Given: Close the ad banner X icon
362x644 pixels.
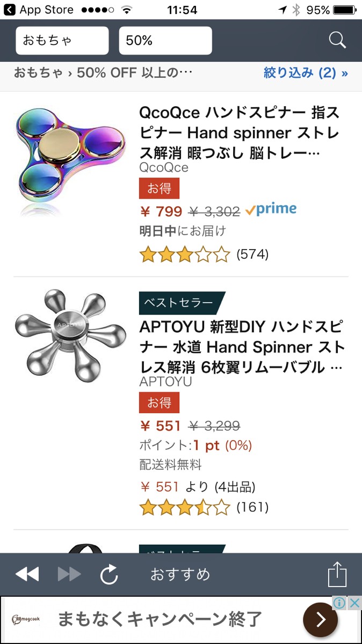Looking at the screenshot, I should pos(354,603).
